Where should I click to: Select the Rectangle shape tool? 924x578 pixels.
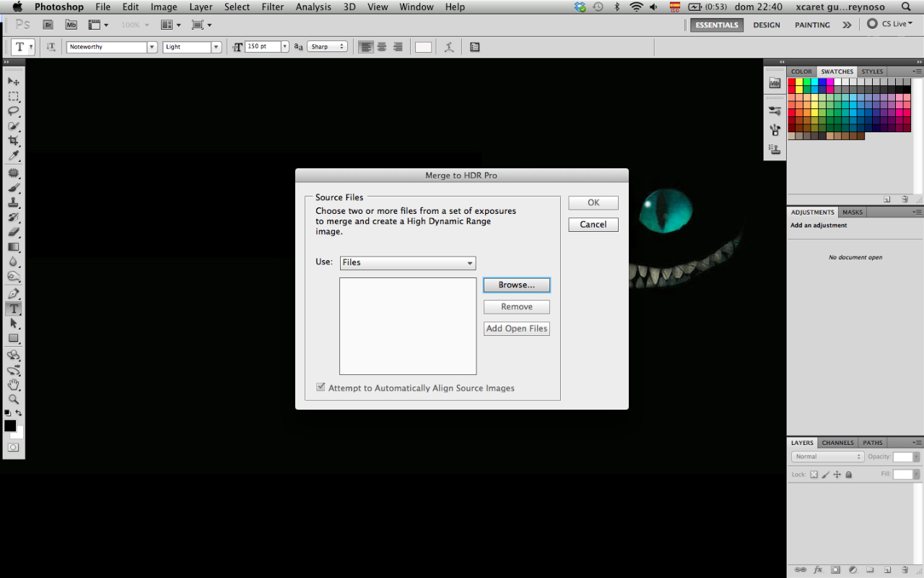point(14,338)
